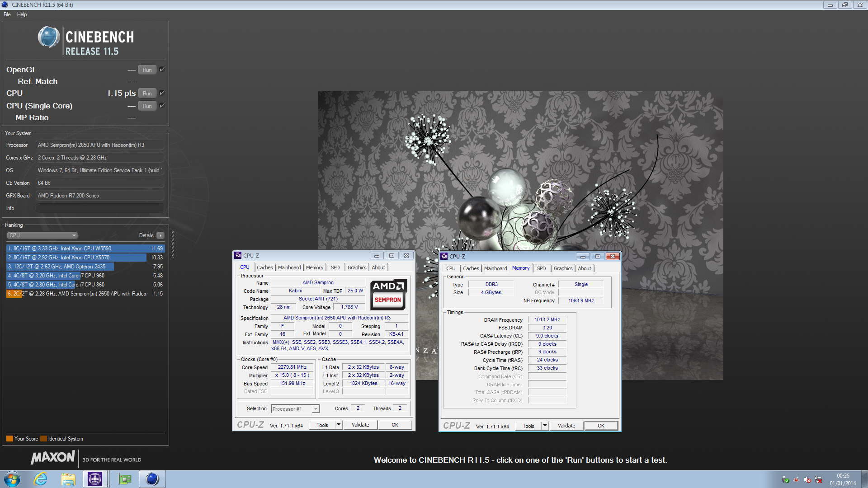Open the Windows Start menu orb
Image resolution: width=868 pixels, height=488 pixels.
click(12, 479)
